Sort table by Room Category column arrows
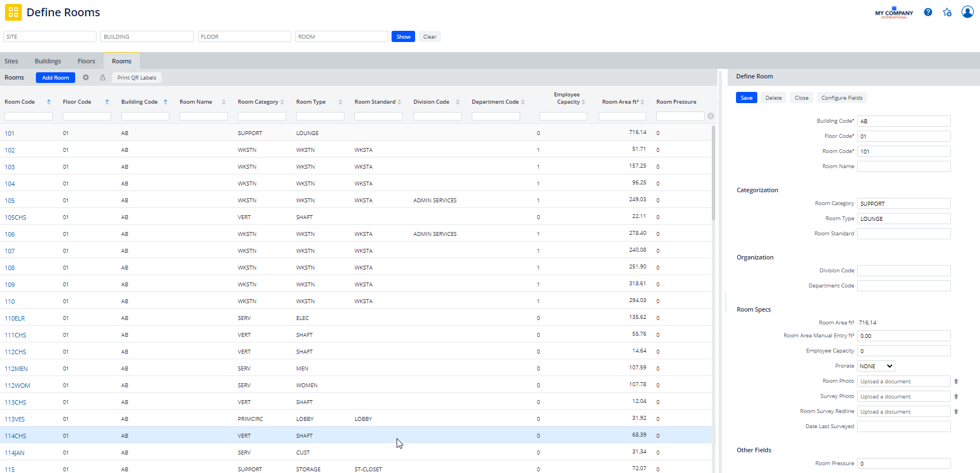Viewport: 980px width, 473px height. click(282, 102)
